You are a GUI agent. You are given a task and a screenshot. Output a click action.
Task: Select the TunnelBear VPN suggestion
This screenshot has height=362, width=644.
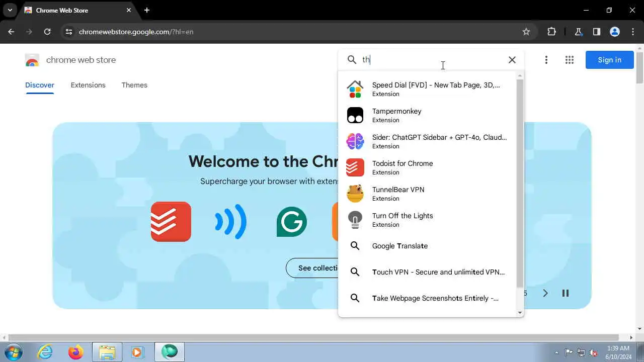428,194
